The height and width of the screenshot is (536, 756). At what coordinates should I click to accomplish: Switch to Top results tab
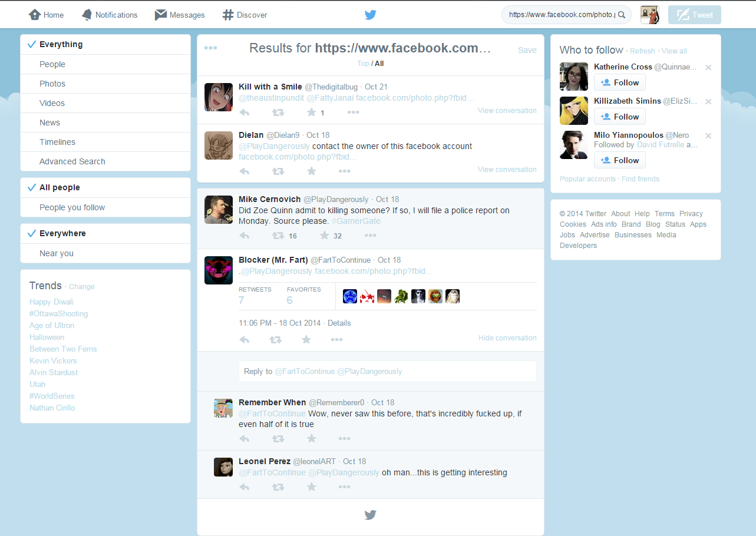(363, 64)
